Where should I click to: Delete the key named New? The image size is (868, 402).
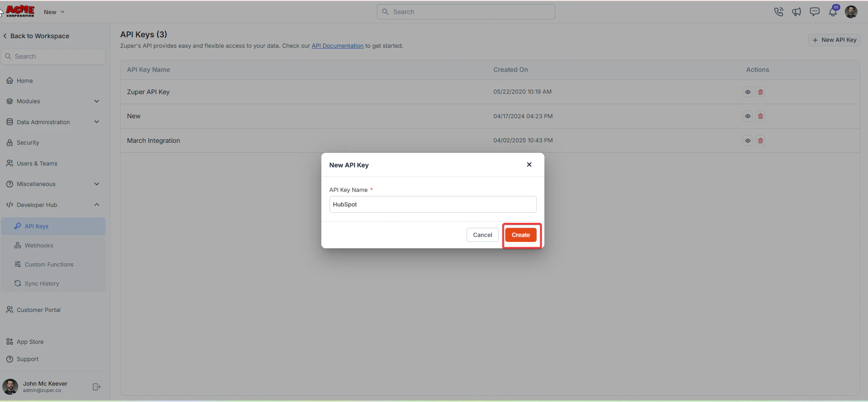pos(760,116)
